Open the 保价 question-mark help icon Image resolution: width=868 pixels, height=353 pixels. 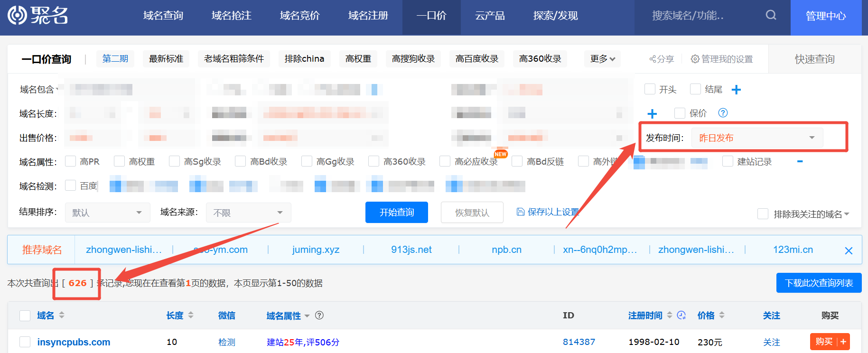[723, 112]
